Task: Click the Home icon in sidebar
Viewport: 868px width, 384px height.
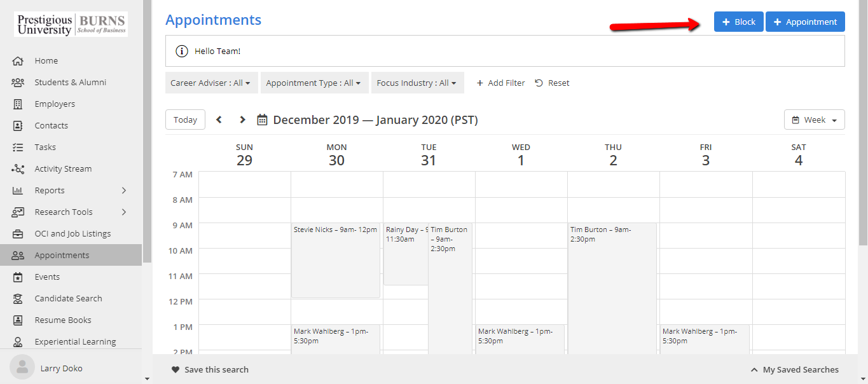Action: tap(18, 61)
